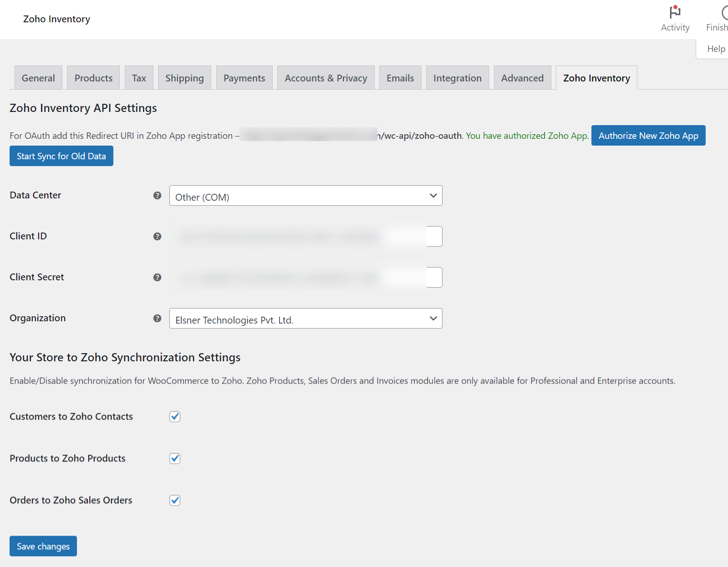Open the Activity flag icon

pos(675,12)
